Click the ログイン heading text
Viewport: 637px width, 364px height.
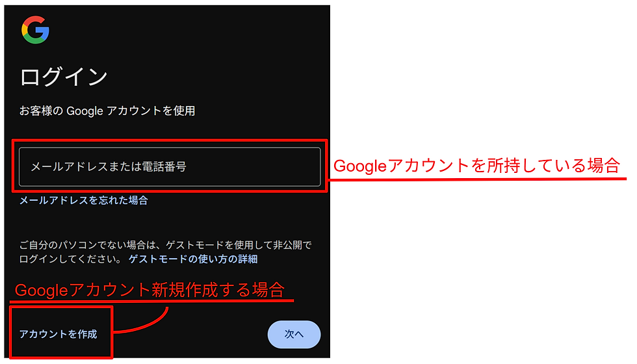pos(64,77)
